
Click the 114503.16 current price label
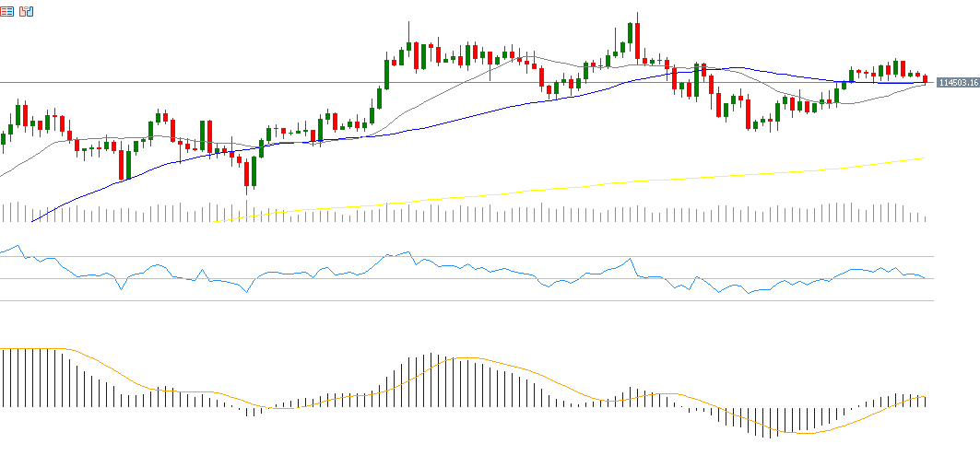click(957, 83)
